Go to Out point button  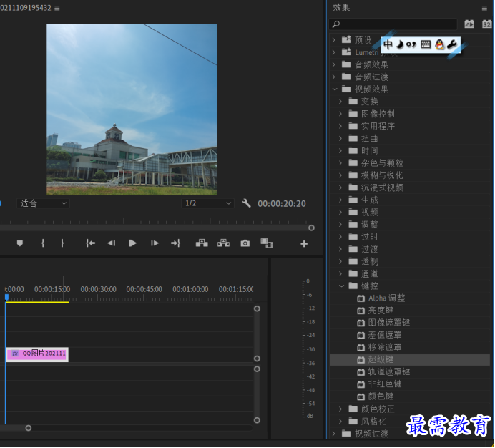click(175, 243)
